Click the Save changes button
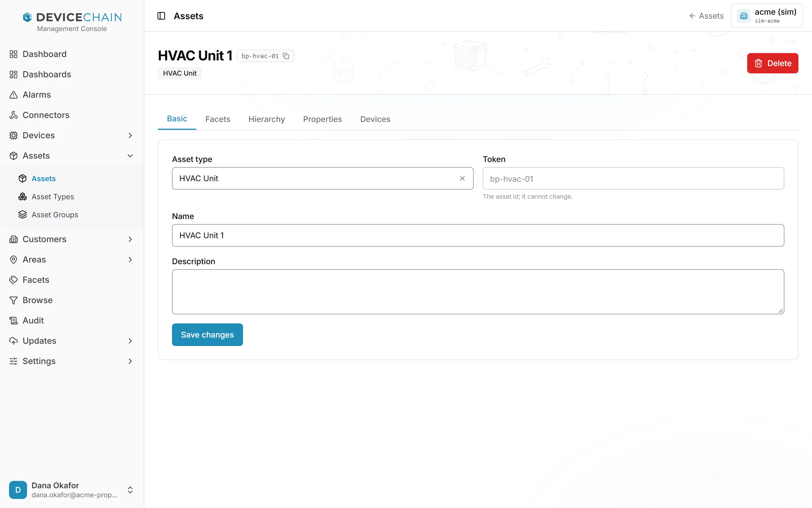 tap(207, 335)
